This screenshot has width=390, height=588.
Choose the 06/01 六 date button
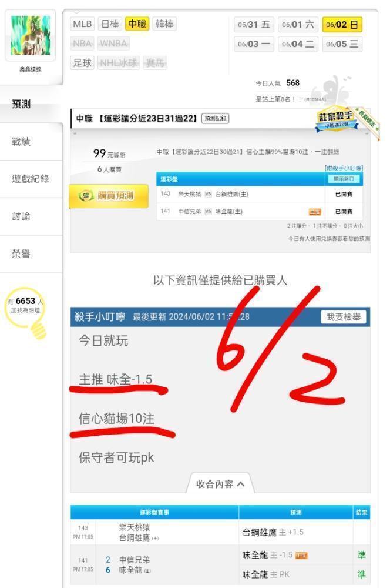[298, 25]
